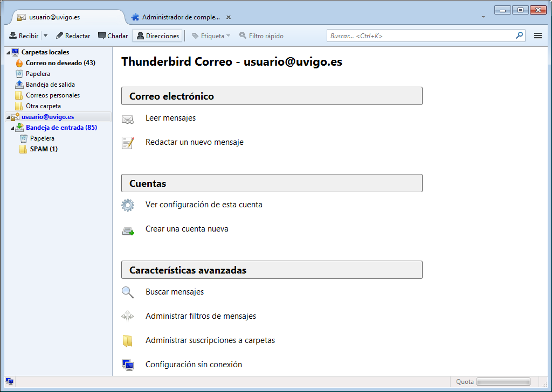The height and width of the screenshot is (392, 552).
Task: Collapse the Bandeja de entrada folder
Action: click(12, 128)
